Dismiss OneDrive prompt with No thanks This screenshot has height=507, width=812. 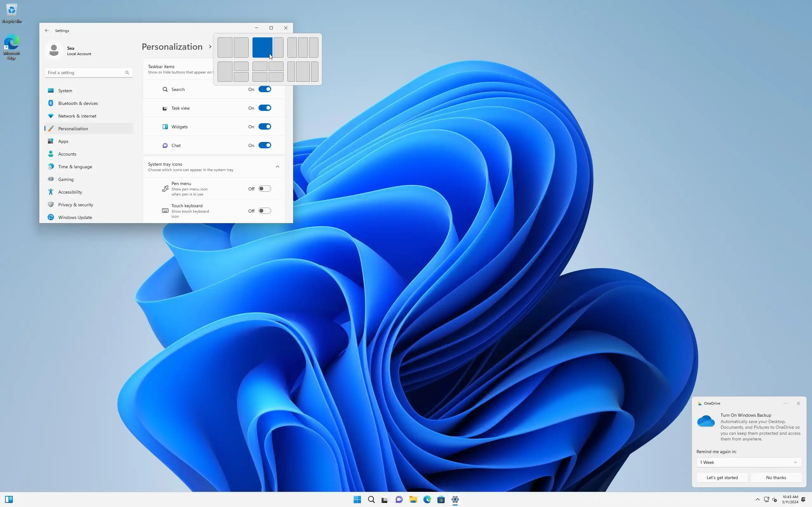pyautogui.click(x=776, y=478)
